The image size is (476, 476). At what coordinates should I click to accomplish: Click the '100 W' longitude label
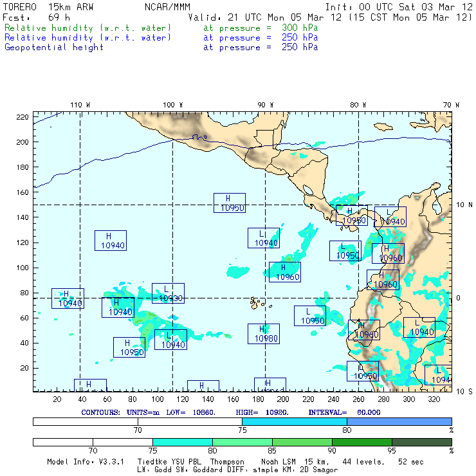(x=173, y=105)
